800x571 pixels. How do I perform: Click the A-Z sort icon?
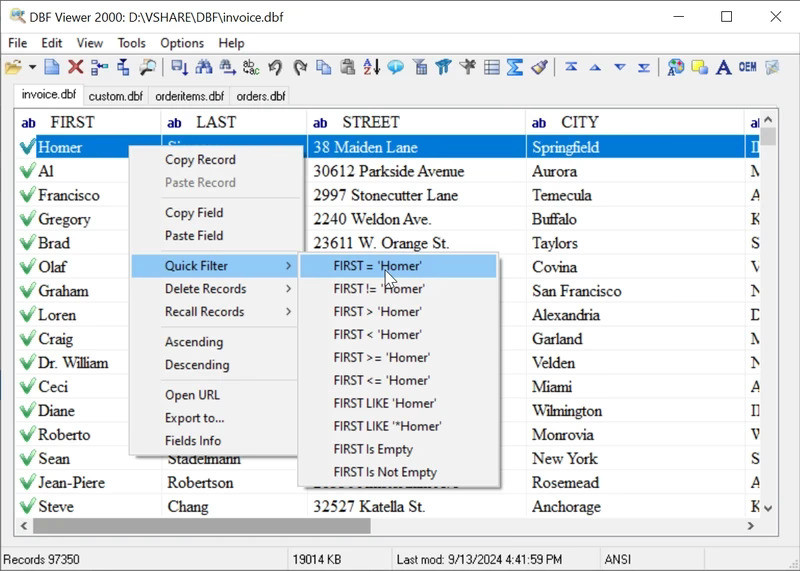tap(371, 67)
